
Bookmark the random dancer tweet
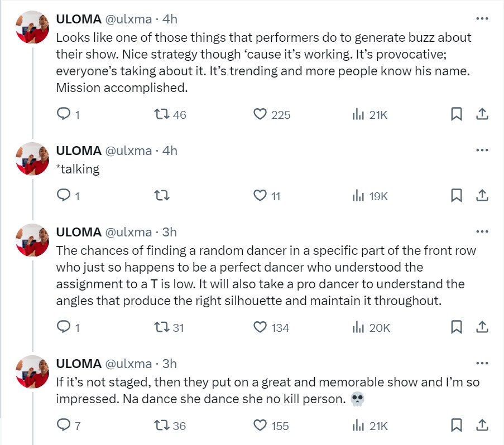[x=456, y=327]
